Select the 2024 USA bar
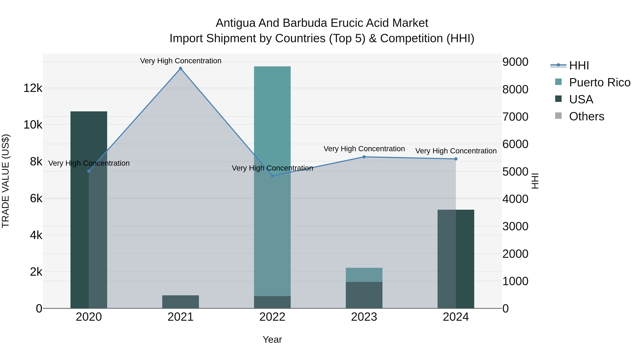Image resolution: width=644 pixels, height=362 pixels. tap(456, 259)
